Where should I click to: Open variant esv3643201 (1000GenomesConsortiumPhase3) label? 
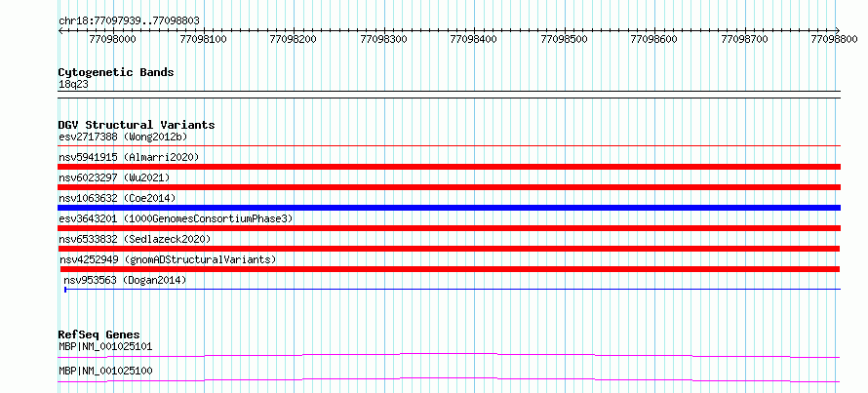click(176, 218)
